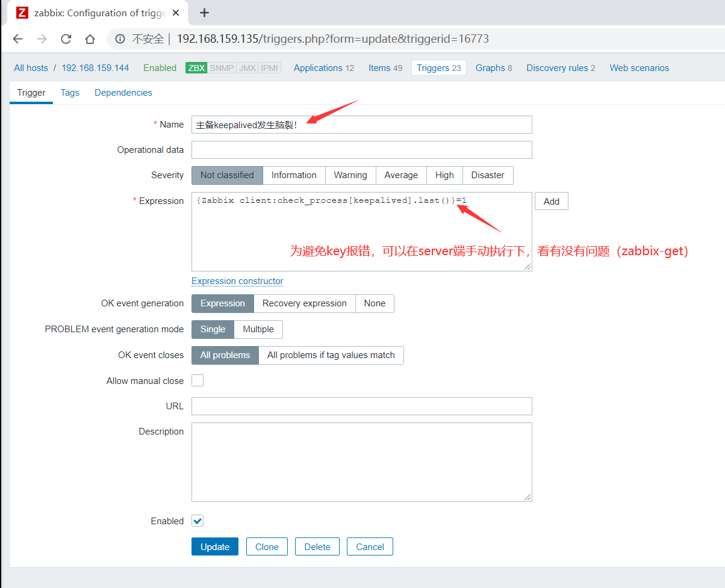Image resolution: width=725 pixels, height=588 pixels.
Task: Select High severity
Action: click(x=444, y=175)
